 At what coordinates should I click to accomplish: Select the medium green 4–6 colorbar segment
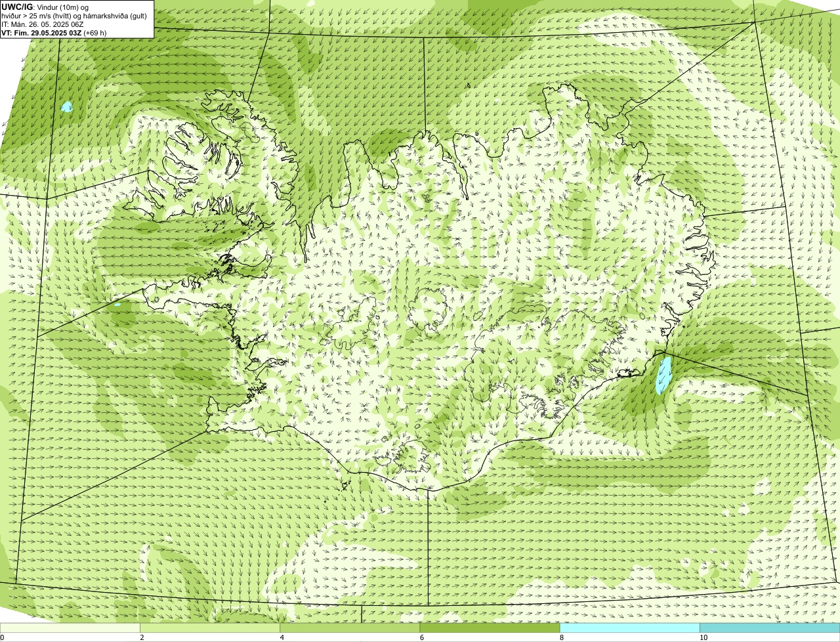[x=350, y=628]
